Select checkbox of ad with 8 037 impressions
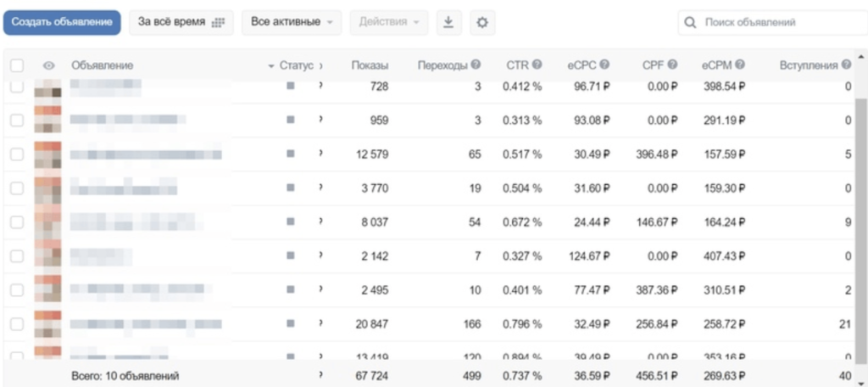The height and width of the screenshot is (387, 868). 17,222
